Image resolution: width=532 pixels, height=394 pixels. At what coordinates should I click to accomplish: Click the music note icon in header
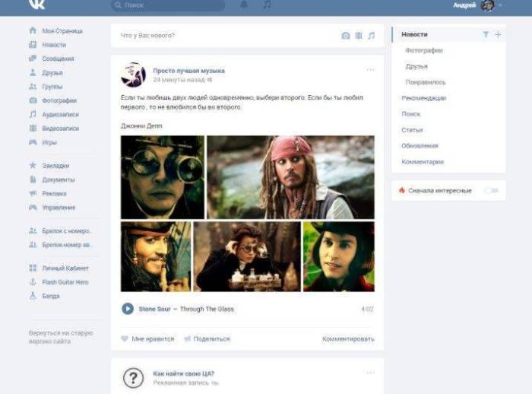[266, 5]
